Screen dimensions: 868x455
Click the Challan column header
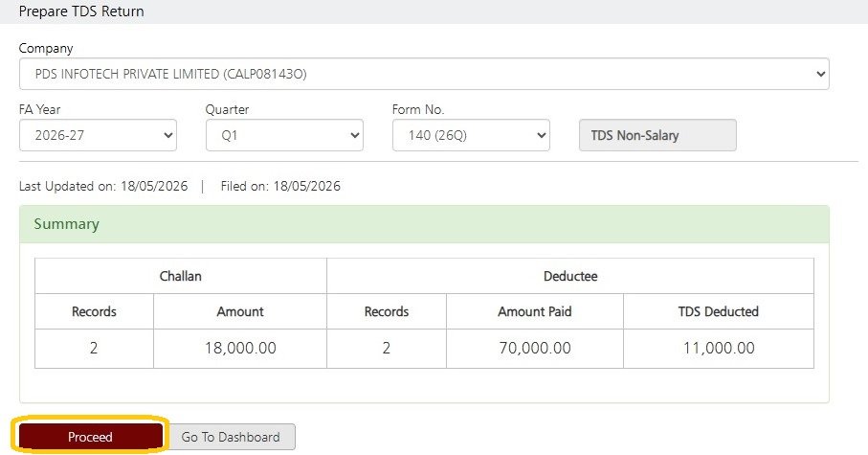click(x=181, y=276)
